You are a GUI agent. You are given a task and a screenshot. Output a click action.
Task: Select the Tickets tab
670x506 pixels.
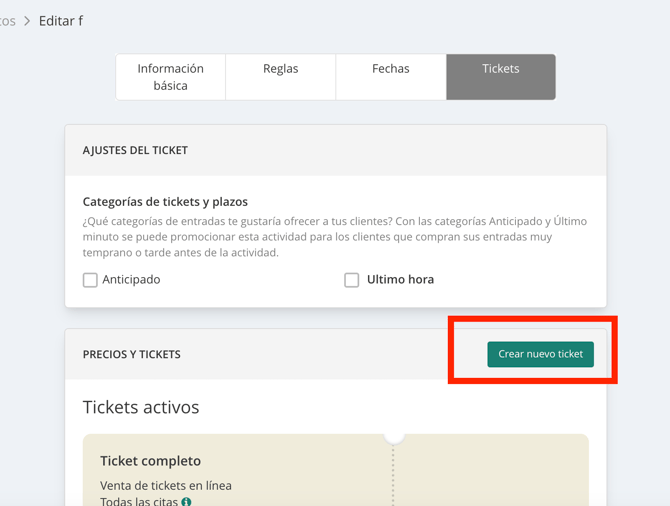(x=501, y=77)
